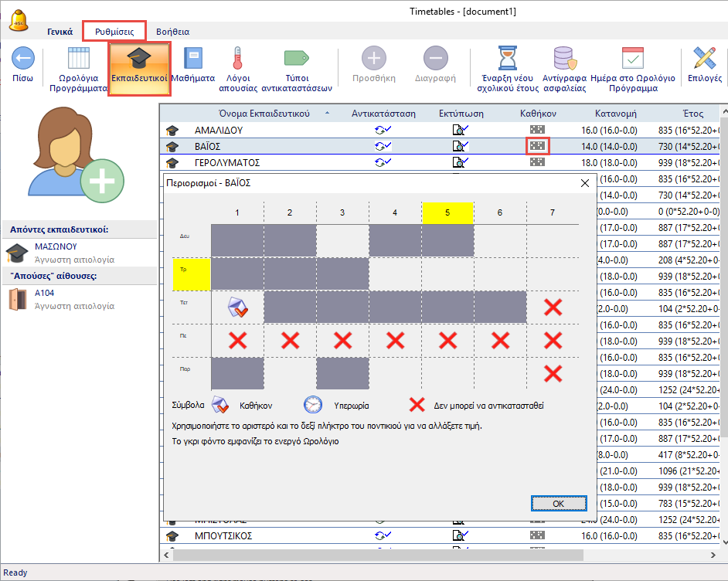Image resolution: width=728 pixels, height=581 pixels.
Task: Sort by the Όνομα Εκπαιδευτικού column arrow
Action: point(328,114)
